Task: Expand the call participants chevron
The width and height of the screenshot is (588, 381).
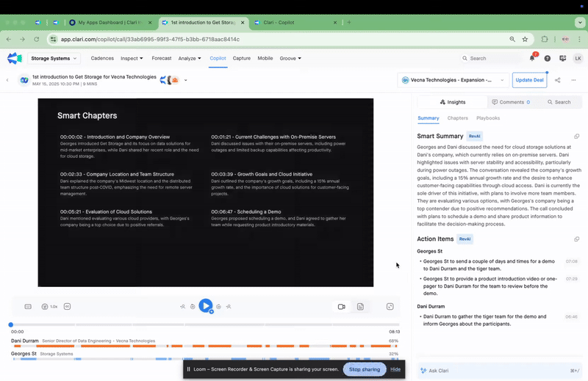Action: 186,80
